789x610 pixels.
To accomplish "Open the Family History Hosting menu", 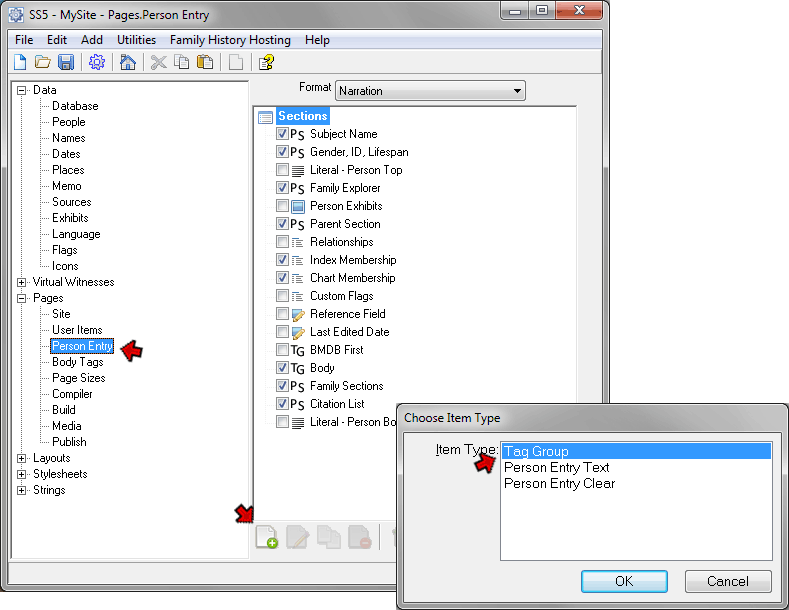I will 230,40.
